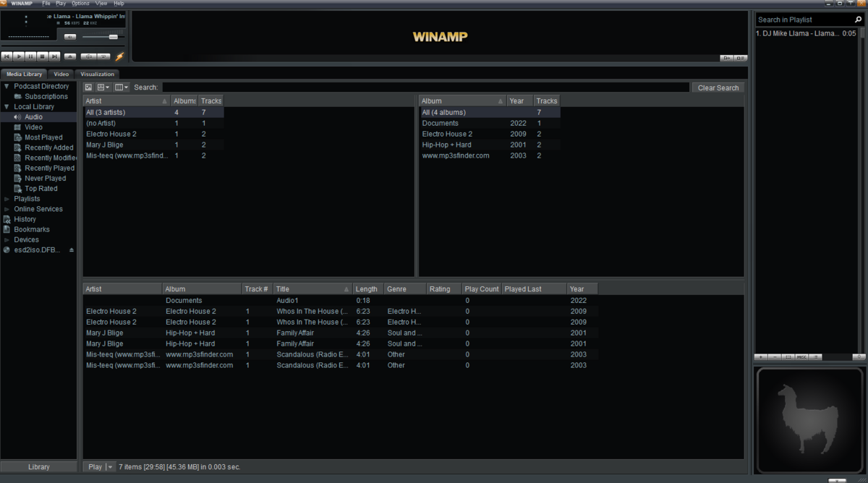
Task: Expand the Devices tree node
Action: (7, 239)
